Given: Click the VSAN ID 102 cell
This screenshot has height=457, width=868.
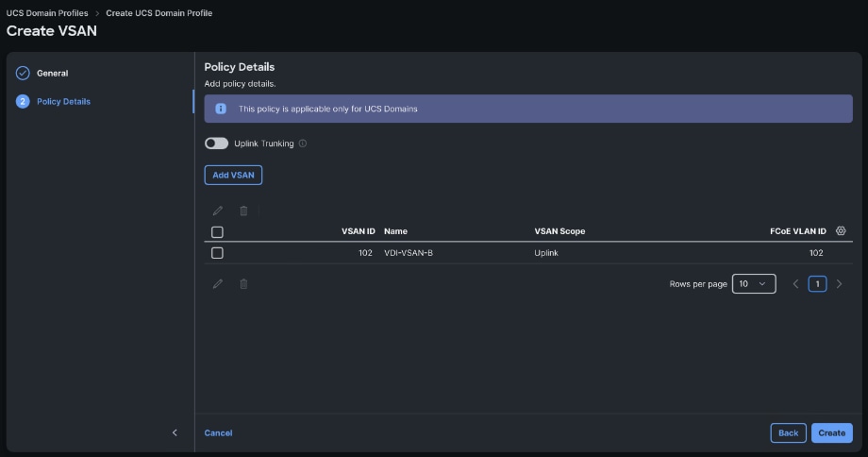Looking at the screenshot, I should [365, 253].
